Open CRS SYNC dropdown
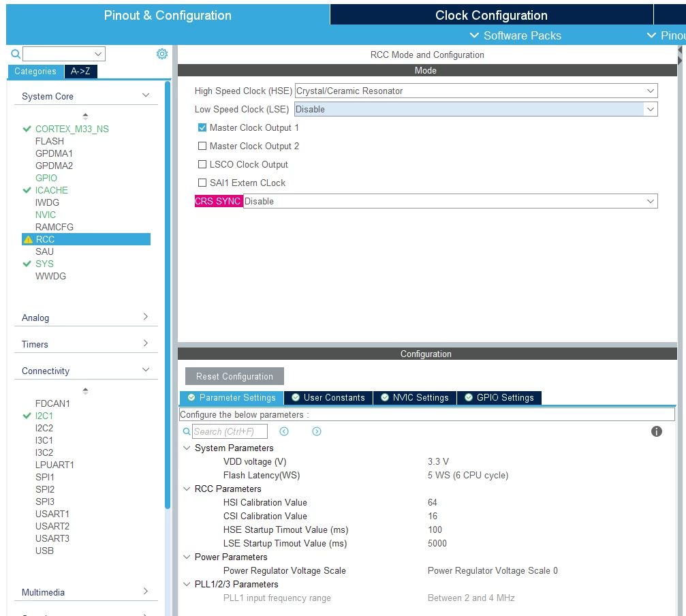The height and width of the screenshot is (616, 686). click(450, 201)
